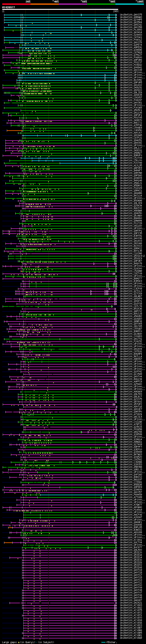
Task: Select hit label UniRef100_P08297
Action: pos(131,100)
